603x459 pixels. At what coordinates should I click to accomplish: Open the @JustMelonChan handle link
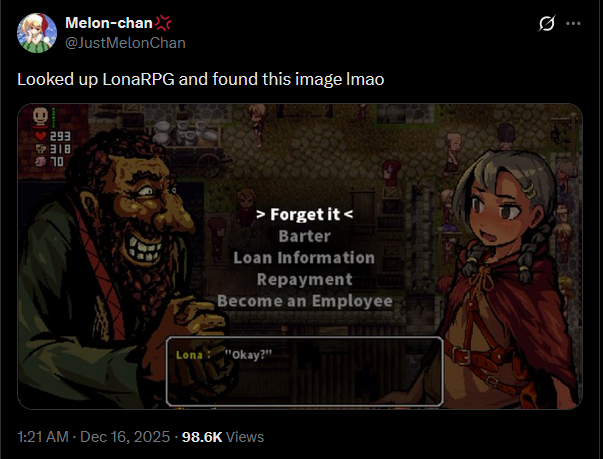tap(125, 43)
